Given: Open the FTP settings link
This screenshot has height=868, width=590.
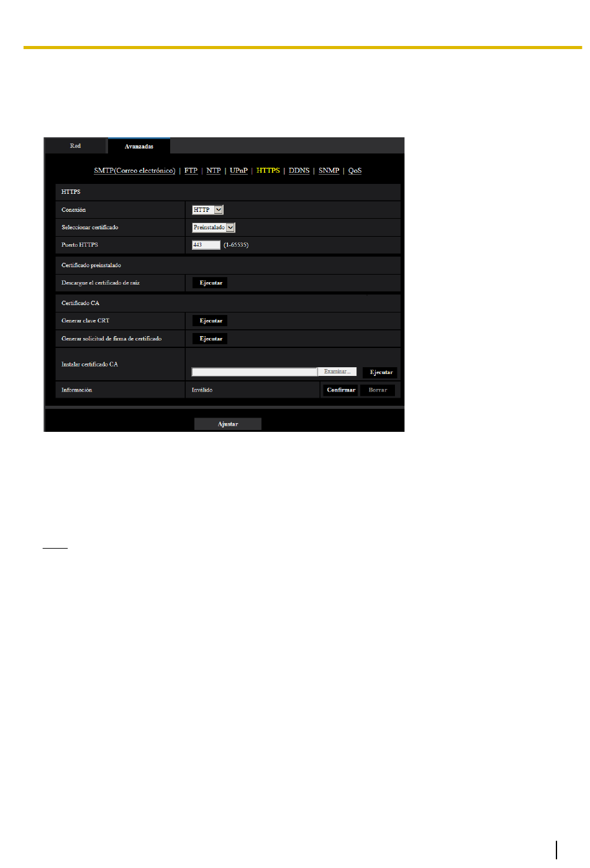Looking at the screenshot, I should tap(191, 170).
